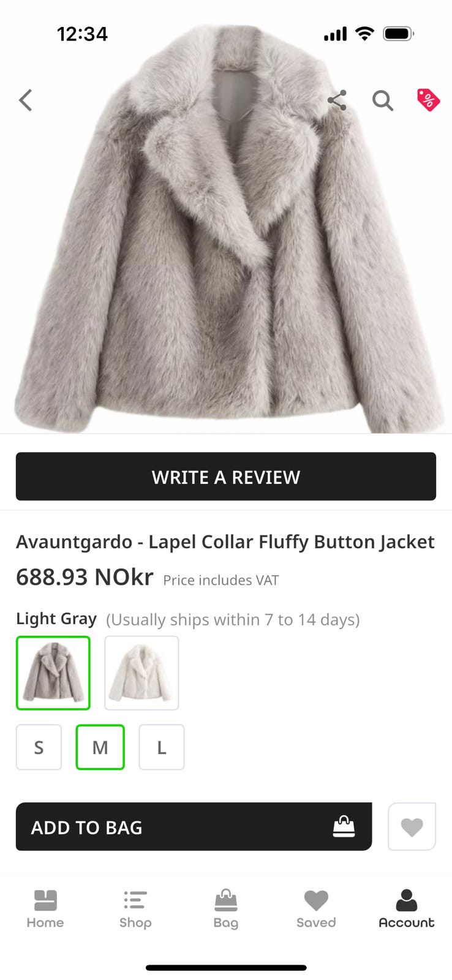Screen dimensions: 452x980
Task: Tap the WRITE A REVIEW button
Action: pyautogui.click(x=226, y=477)
